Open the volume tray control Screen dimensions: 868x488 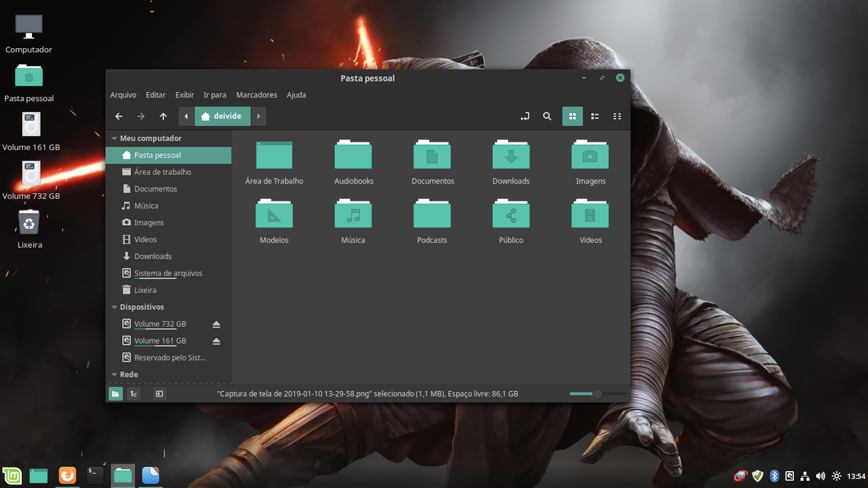click(x=821, y=476)
